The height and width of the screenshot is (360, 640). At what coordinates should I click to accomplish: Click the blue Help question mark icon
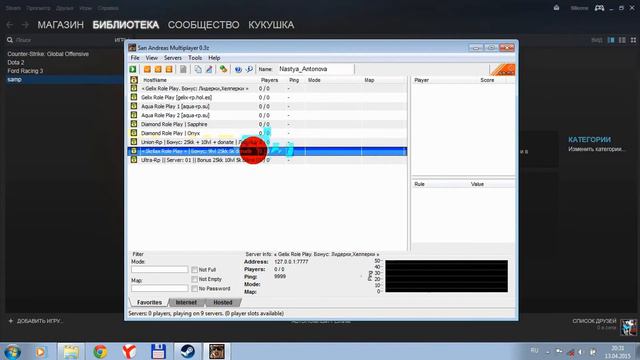(x=238, y=69)
